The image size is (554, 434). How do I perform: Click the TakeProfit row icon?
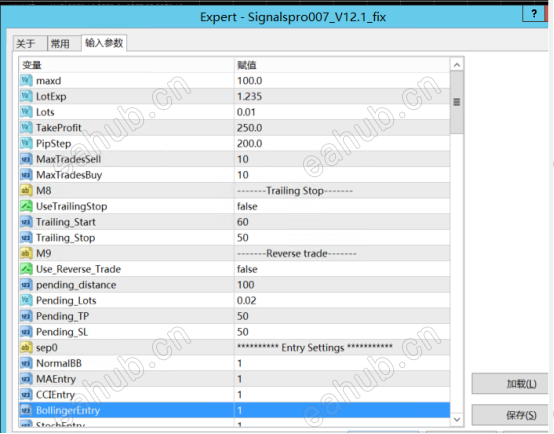(x=26, y=128)
